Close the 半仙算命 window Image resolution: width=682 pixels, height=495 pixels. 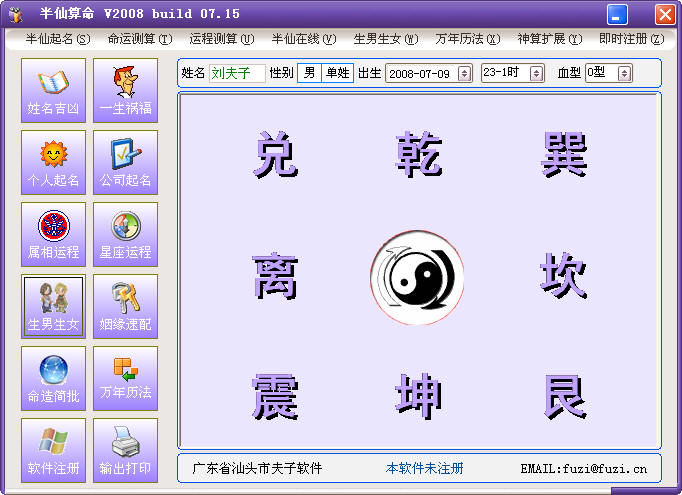point(665,15)
